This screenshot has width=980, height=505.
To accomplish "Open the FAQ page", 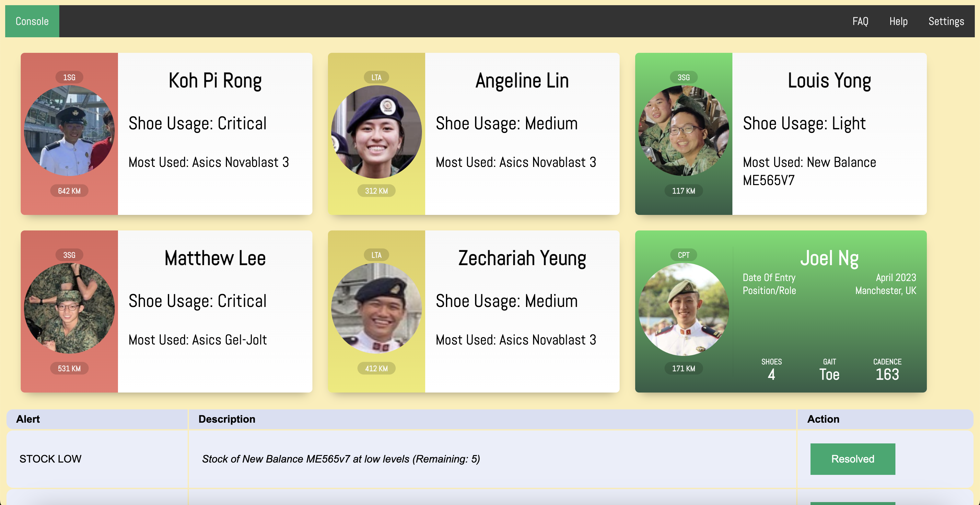I will click(x=860, y=21).
